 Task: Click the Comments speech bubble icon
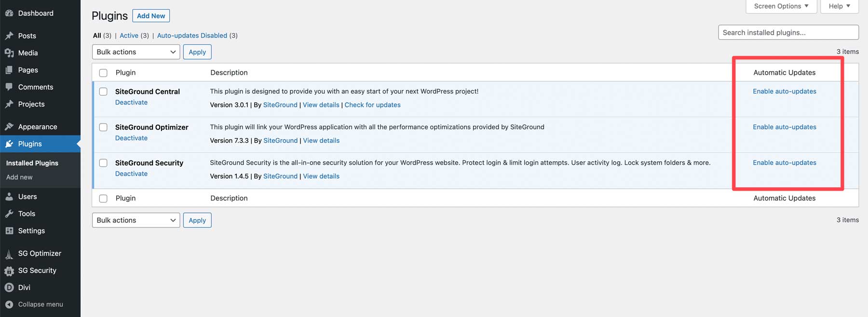(9, 87)
